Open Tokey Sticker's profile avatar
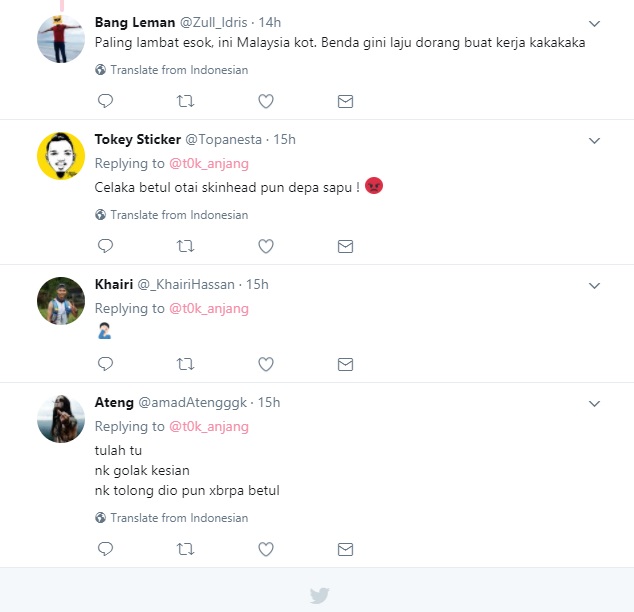This screenshot has width=634, height=612. 61,156
